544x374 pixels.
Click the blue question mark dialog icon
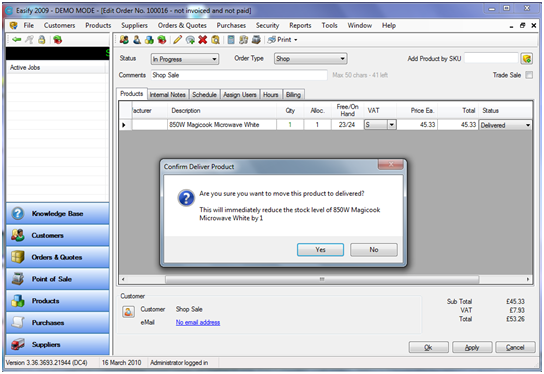click(x=186, y=198)
